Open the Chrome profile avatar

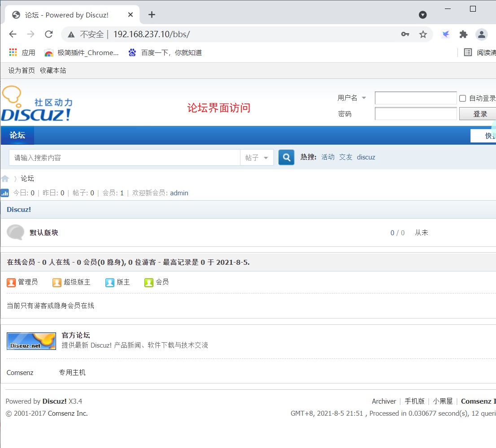tap(482, 34)
